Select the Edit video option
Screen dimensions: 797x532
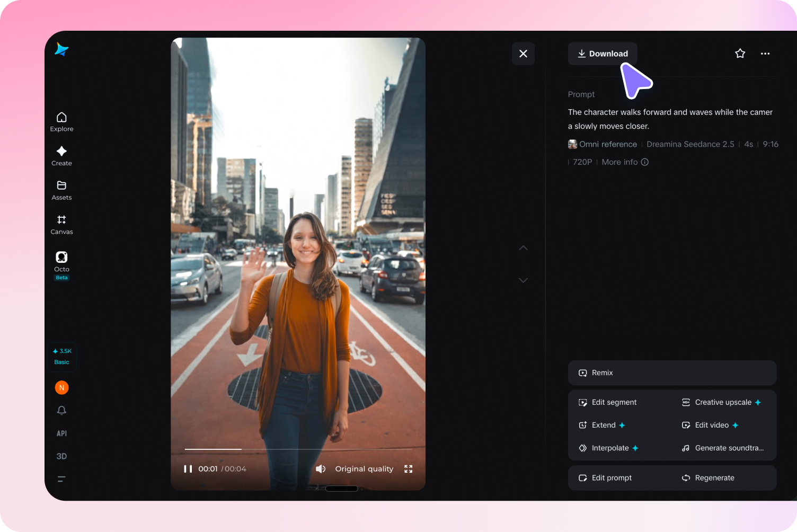tap(711, 425)
